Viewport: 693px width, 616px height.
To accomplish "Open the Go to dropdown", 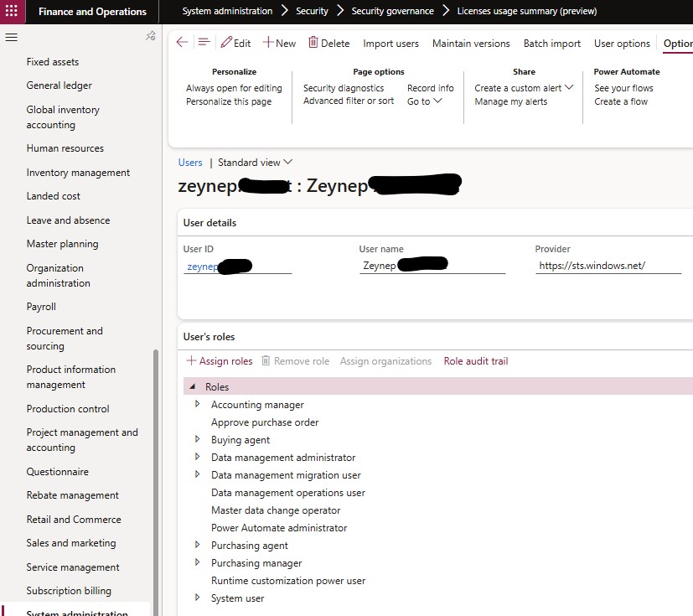I will point(424,101).
